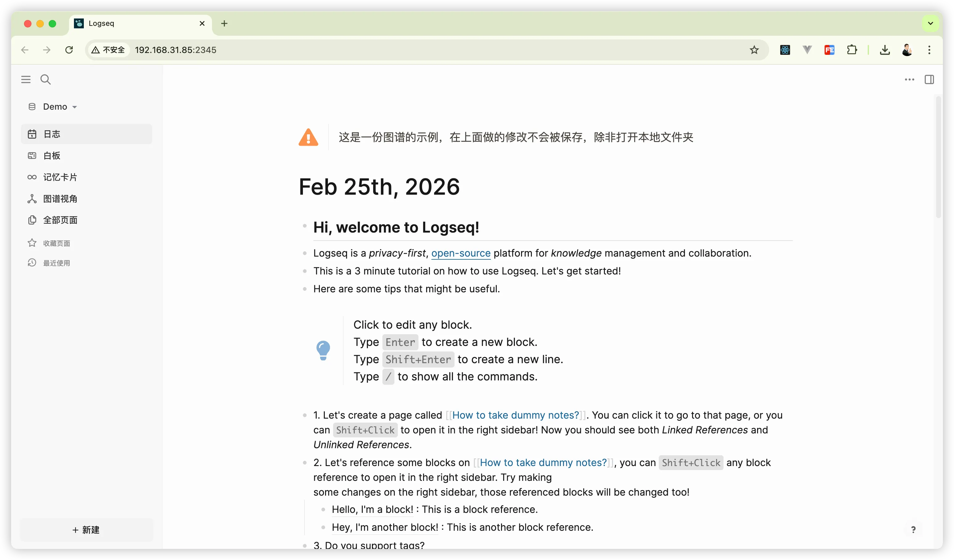This screenshot has width=954, height=560.
Task: Open the 全部页面 all pages list
Action: pyautogui.click(x=86, y=220)
